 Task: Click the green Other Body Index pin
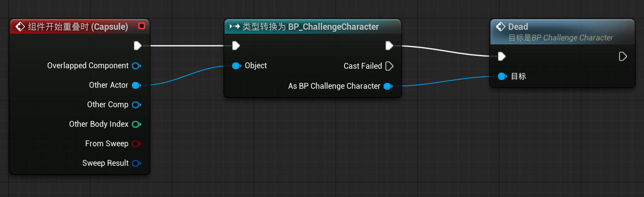(x=136, y=124)
